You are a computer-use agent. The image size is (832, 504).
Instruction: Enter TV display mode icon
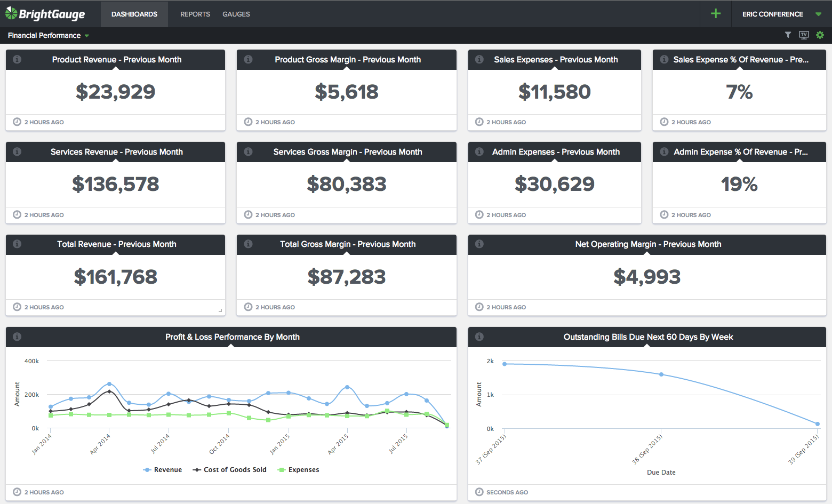point(804,35)
